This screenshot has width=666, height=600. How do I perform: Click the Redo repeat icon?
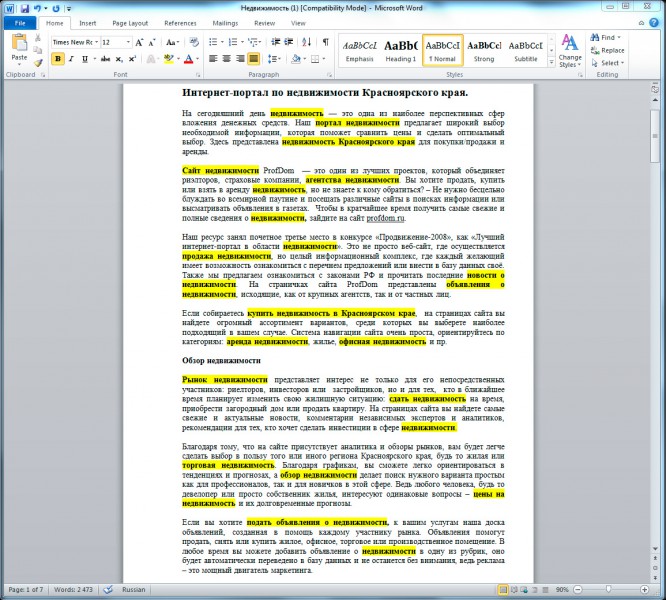[x=56, y=8]
